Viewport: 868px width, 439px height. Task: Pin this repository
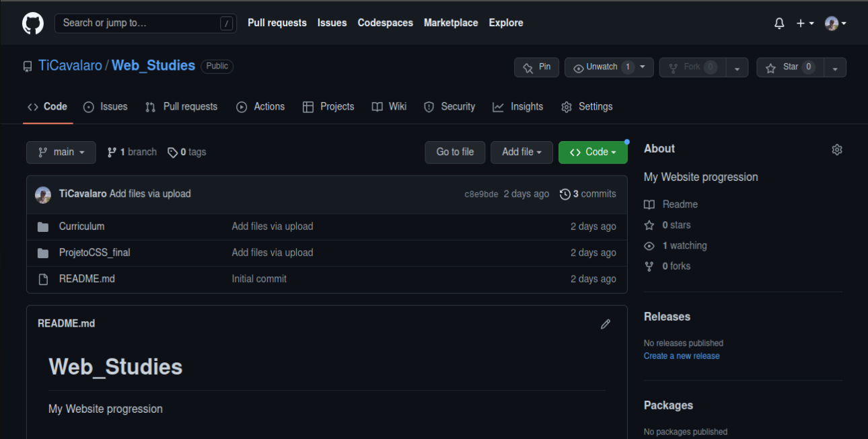point(537,67)
